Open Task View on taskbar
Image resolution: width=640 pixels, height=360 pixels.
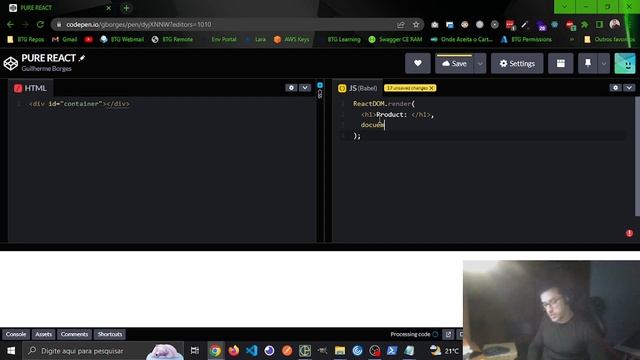coord(195,351)
